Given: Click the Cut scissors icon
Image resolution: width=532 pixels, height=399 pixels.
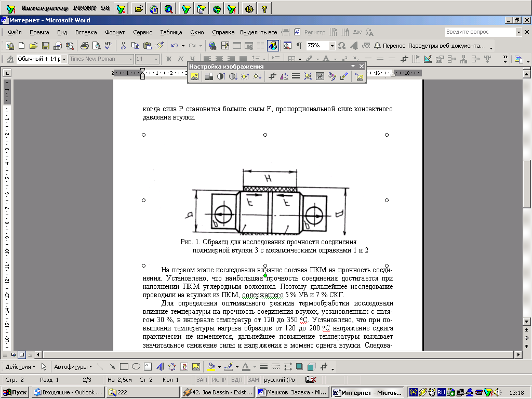Looking at the screenshot, I should click(123, 46).
